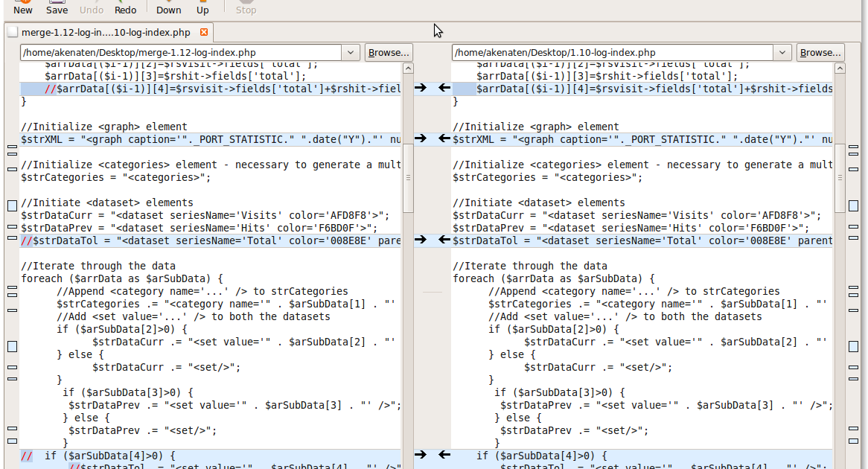Screen dimensions: 868x469
Task: Click left pane if ($arSubData[2]>0) line
Action: 122,330
